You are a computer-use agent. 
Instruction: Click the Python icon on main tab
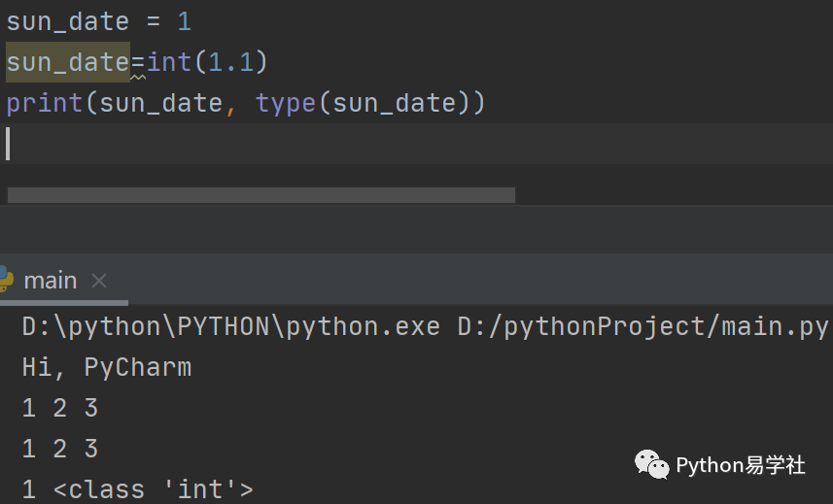tap(5, 279)
